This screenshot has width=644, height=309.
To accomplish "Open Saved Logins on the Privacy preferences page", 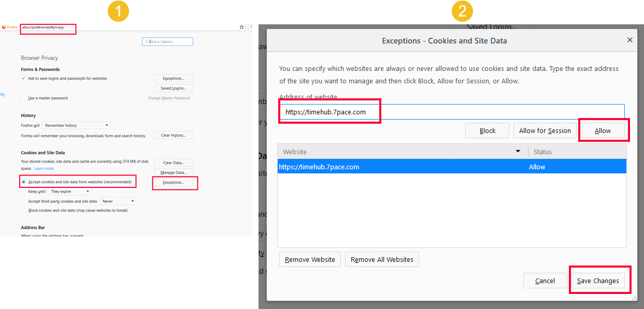I will tap(173, 88).
